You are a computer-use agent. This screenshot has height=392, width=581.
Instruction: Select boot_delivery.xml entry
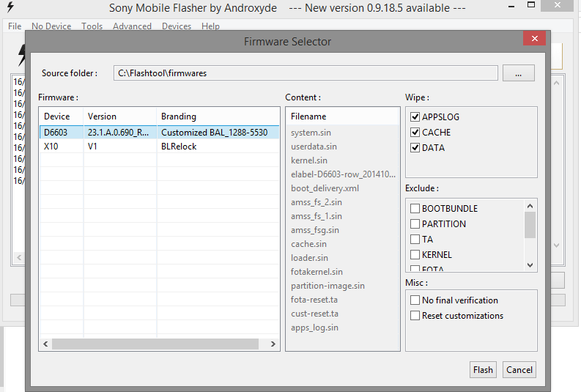click(325, 188)
